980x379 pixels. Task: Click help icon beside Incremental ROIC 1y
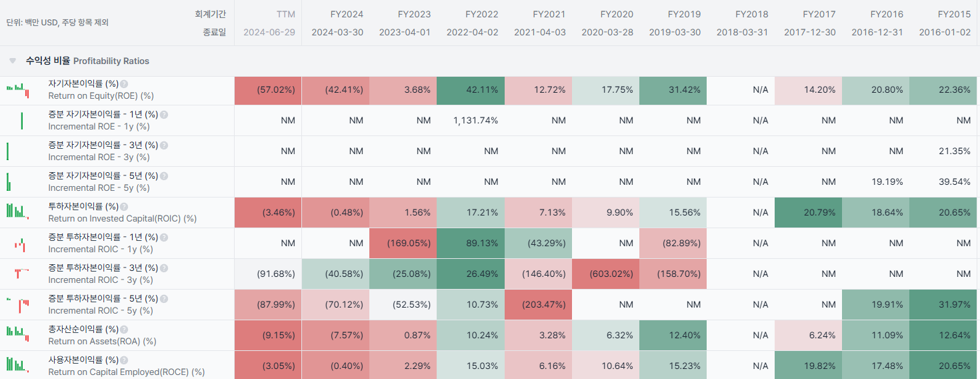164,238
